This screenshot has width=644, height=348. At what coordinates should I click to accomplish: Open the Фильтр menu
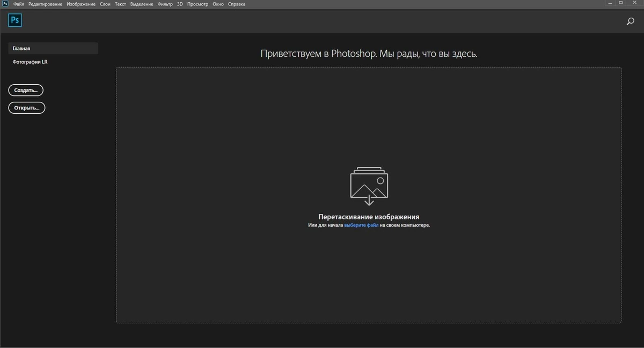(x=165, y=4)
